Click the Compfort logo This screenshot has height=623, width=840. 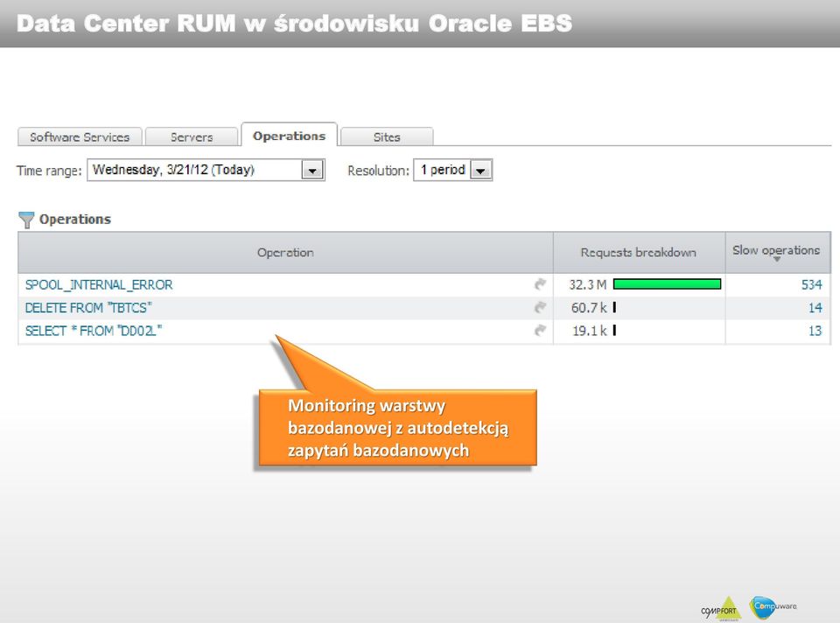pyautogui.click(x=720, y=609)
